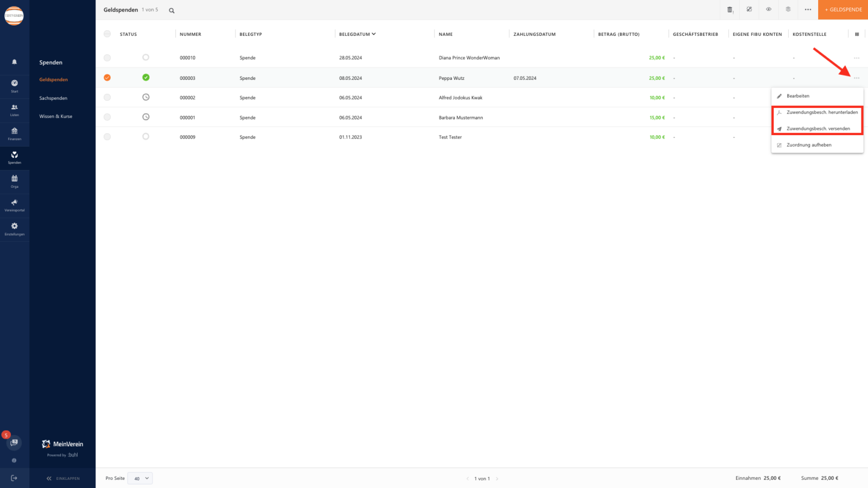
Task: Open row actions dots for Diana Prince
Action: [x=857, y=58]
